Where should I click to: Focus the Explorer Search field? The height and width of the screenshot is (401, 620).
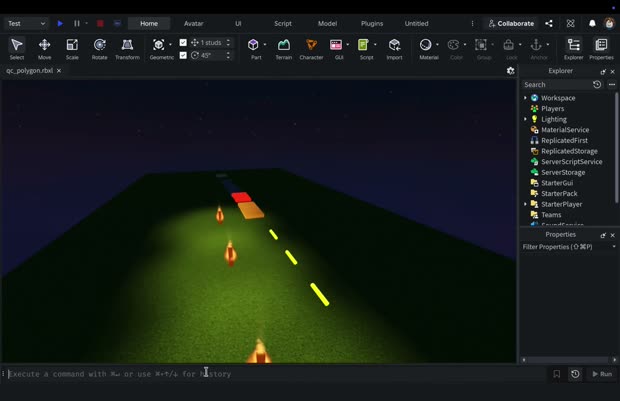(x=556, y=85)
